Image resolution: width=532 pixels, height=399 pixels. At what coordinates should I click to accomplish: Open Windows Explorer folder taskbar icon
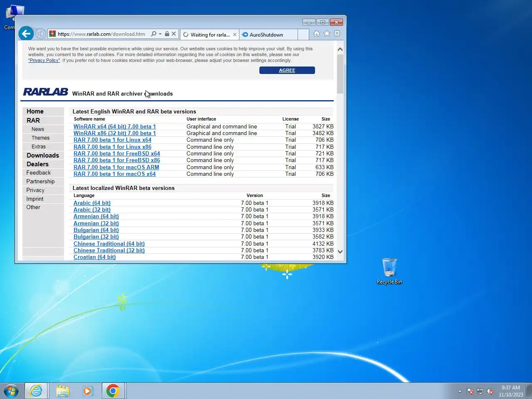[63, 391]
